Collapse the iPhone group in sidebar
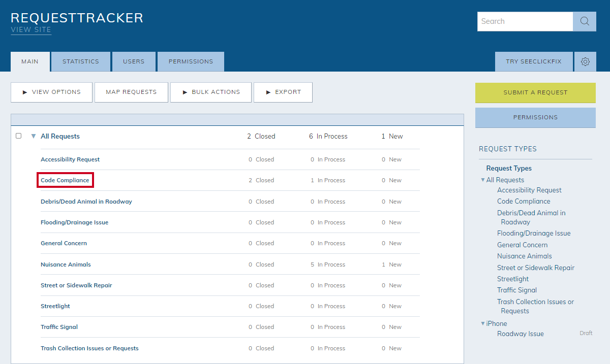610x364 pixels. 483,323
